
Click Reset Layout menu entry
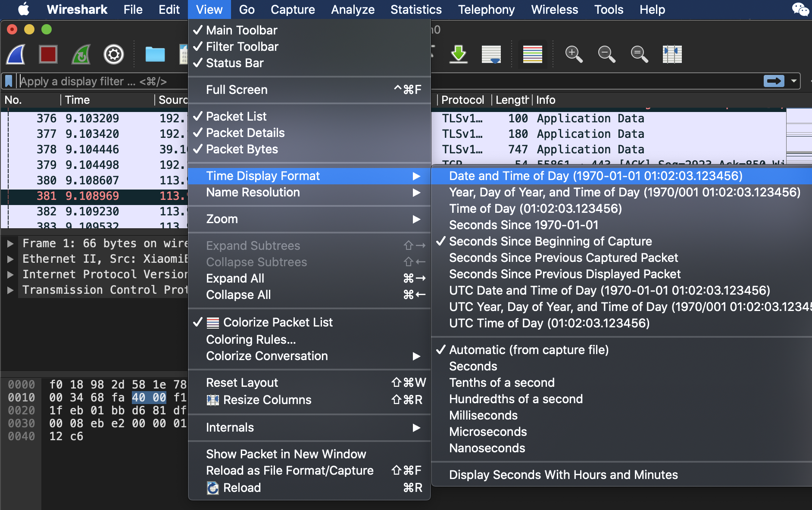click(309, 382)
